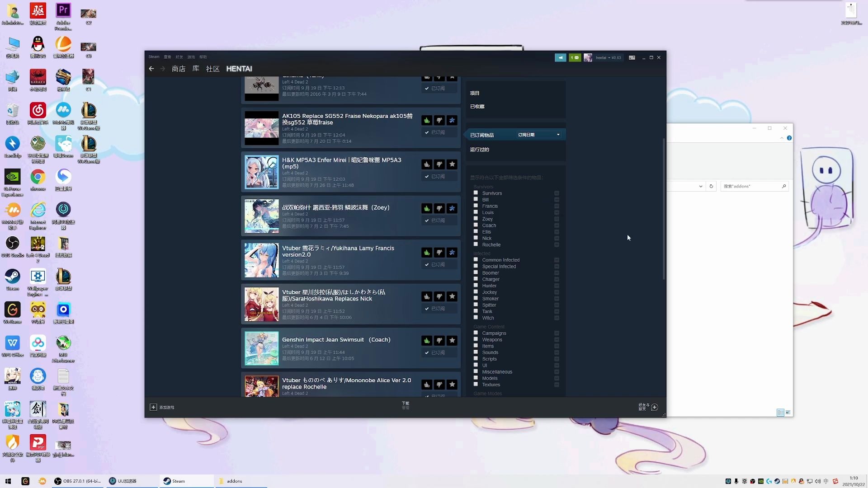Open the 订阅日期 sort dropdown

pyautogui.click(x=539, y=135)
